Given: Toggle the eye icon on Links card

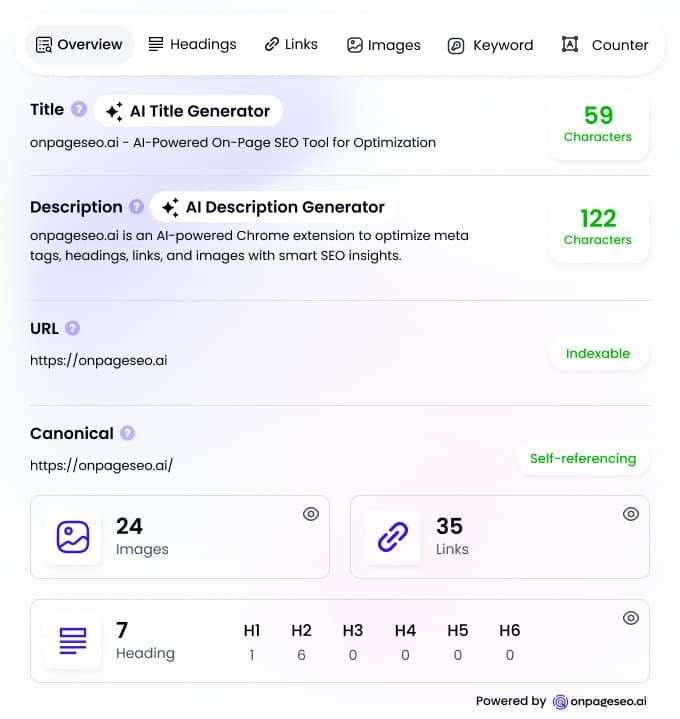Looking at the screenshot, I should pos(631,514).
